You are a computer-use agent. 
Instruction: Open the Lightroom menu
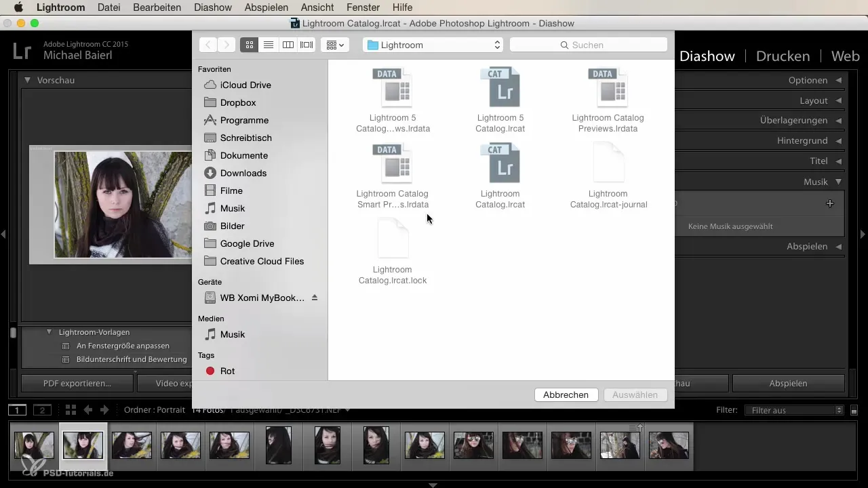60,7
